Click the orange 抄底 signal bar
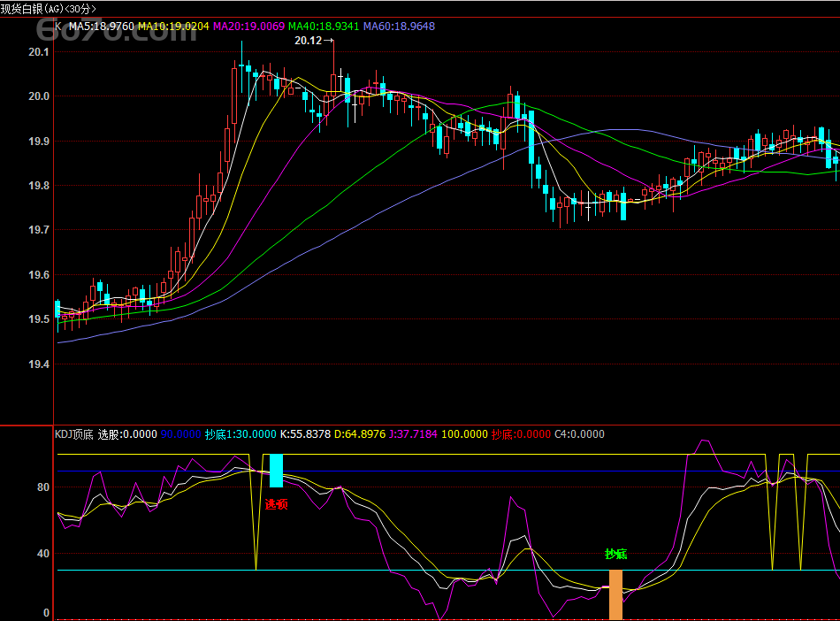Screen dimensions: 840x621 (x=615, y=594)
